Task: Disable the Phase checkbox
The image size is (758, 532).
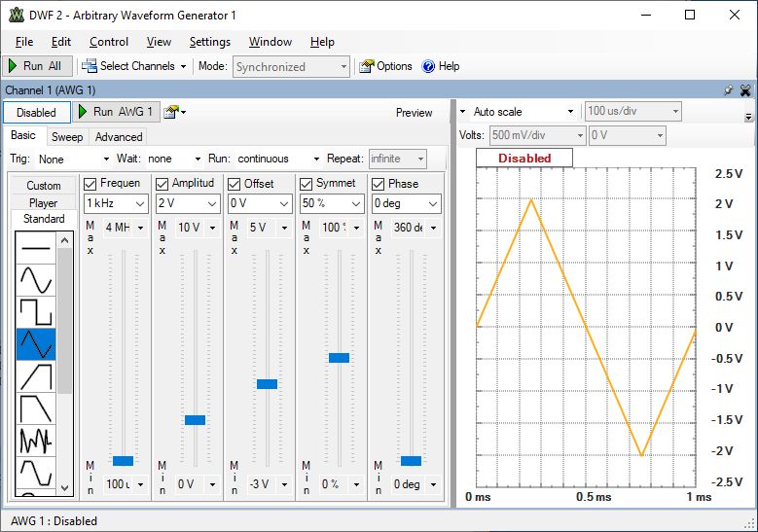Action: pos(379,184)
